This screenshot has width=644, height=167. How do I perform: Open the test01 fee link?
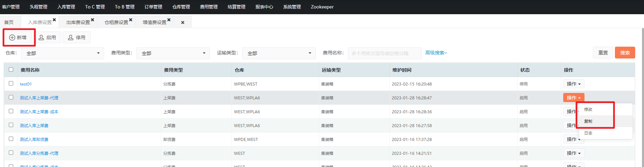click(x=26, y=84)
